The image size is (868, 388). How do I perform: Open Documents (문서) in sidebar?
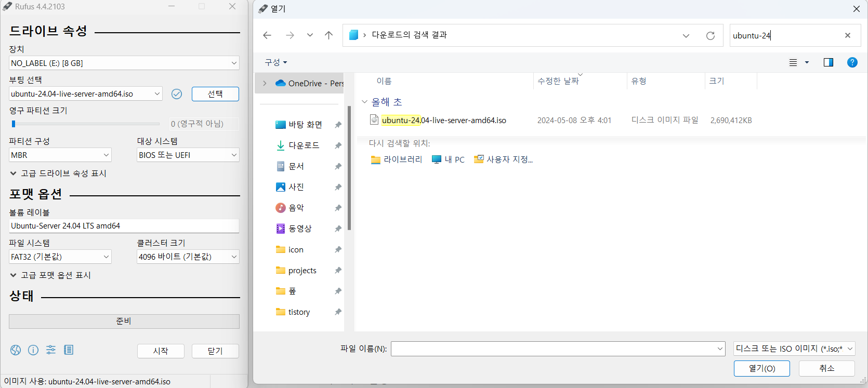coord(290,166)
